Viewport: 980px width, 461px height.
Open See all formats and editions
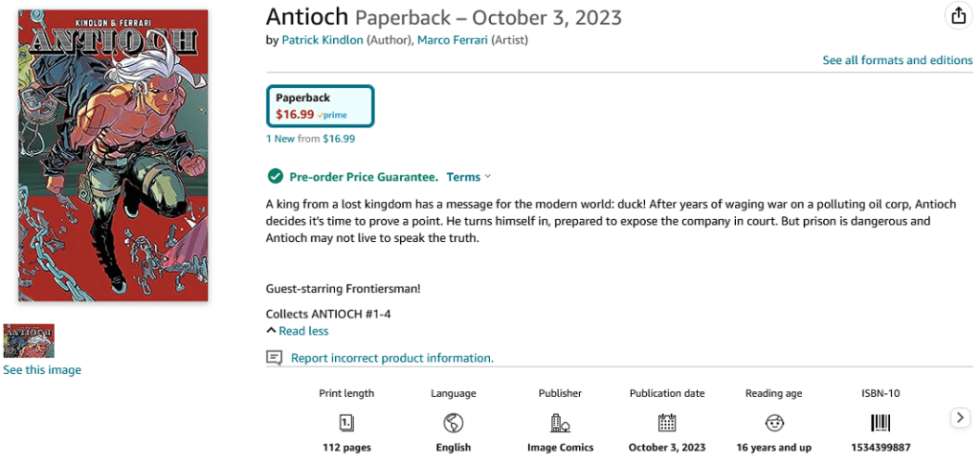pyautogui.click(x=897, y=60)
